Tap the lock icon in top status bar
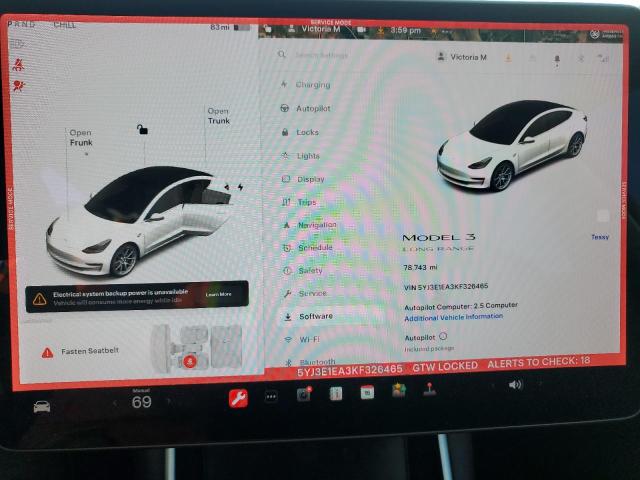 pyautogui.click(x=267, y=29)
